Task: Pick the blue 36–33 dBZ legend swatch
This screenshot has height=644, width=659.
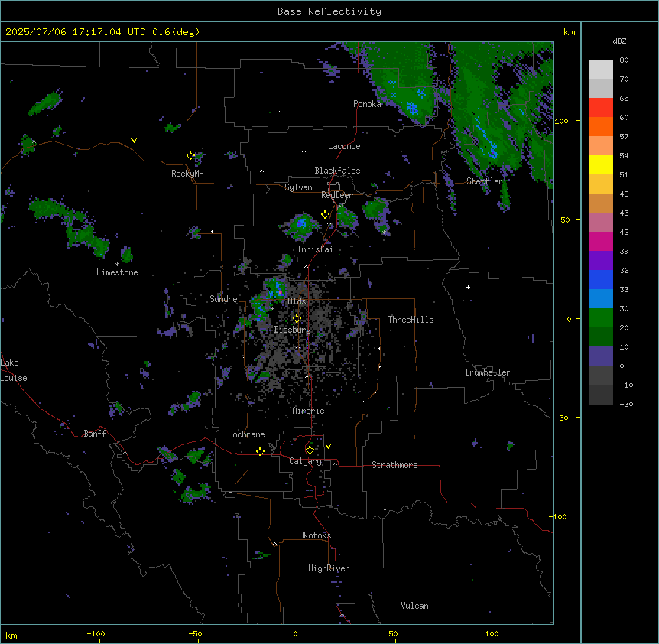Action: (x=601, y=280)
